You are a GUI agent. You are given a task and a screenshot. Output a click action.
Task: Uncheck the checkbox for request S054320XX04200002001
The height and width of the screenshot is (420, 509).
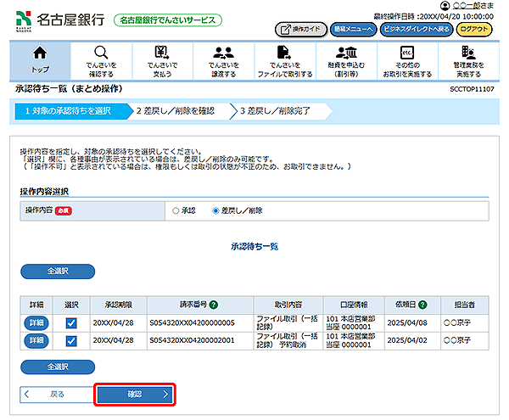[x=70, y=340]
